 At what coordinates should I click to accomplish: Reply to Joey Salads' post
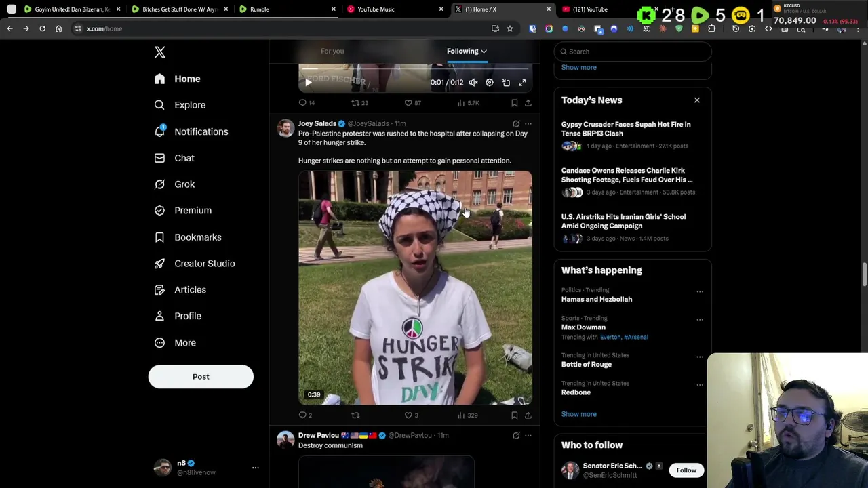click(x=306, y=415)
